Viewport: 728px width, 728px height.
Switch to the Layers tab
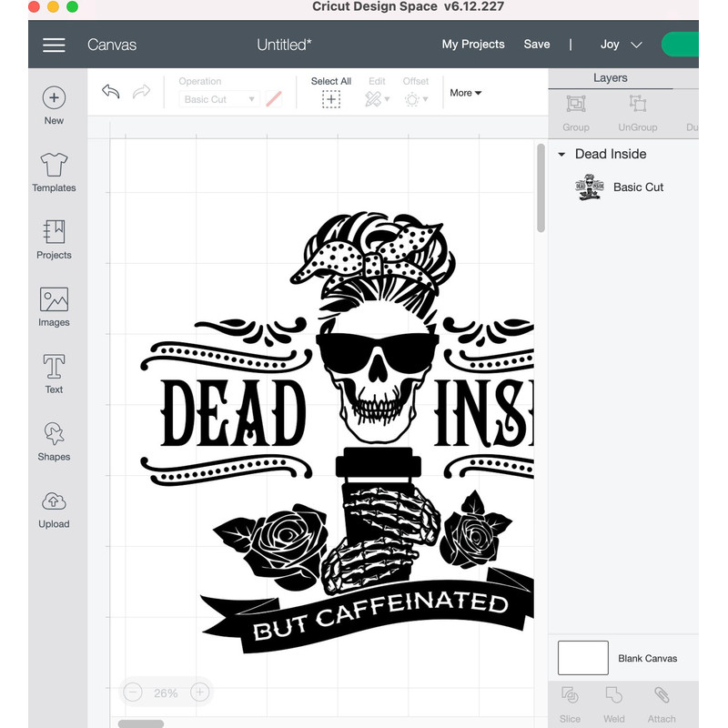point(610,77)
